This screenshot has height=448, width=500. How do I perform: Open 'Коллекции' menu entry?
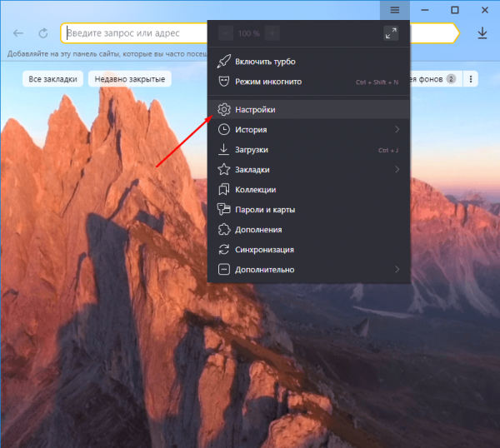[308, 190]
